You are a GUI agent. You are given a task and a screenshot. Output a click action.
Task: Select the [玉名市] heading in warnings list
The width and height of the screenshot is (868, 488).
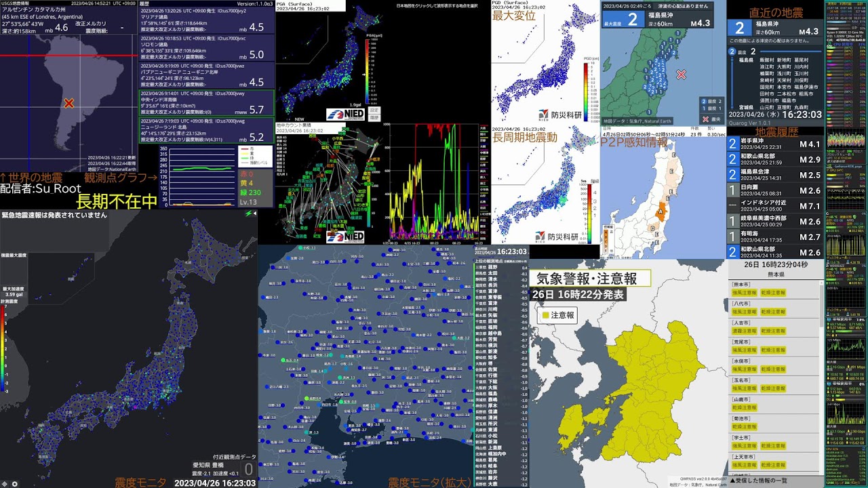click(x=741, y=380)
